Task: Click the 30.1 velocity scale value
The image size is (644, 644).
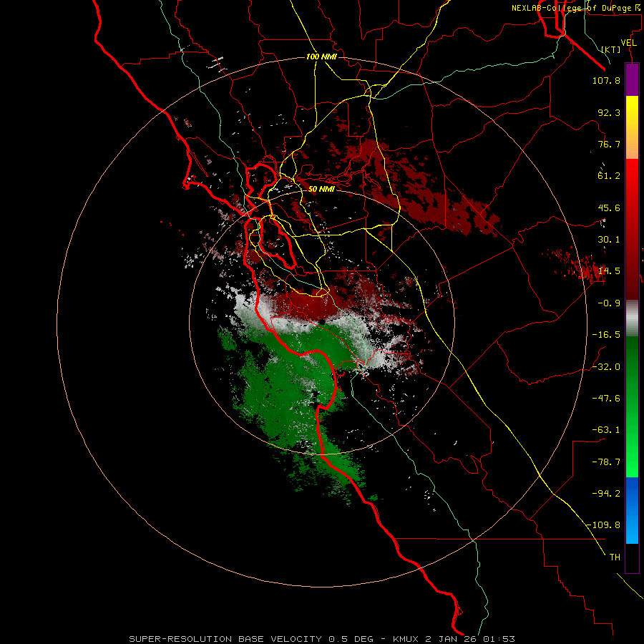Action: click(609, 240)
